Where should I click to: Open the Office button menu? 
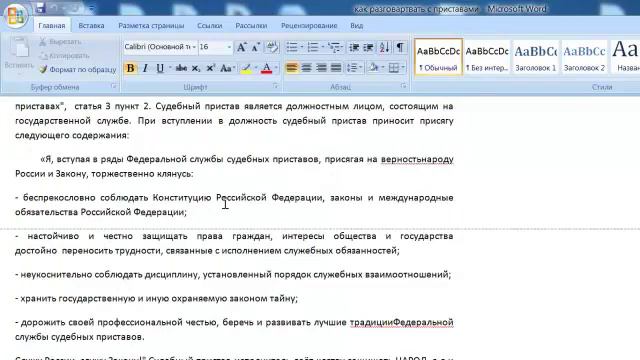click(x=16, y=15)
